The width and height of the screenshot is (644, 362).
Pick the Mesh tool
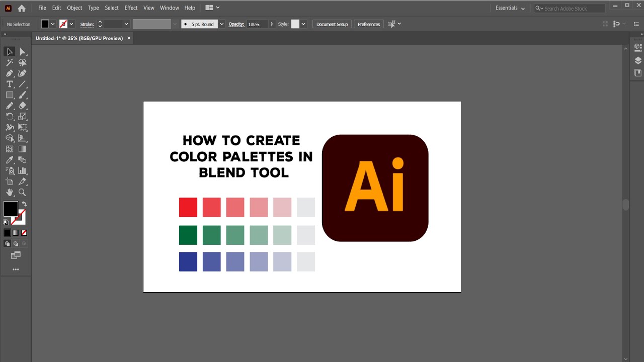(10, 149)
